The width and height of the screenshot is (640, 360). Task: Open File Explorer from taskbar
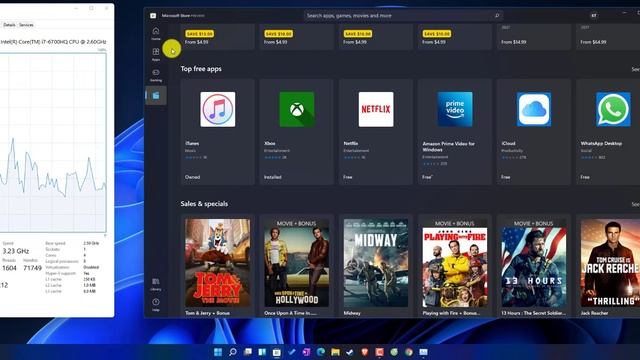point(336,352)
